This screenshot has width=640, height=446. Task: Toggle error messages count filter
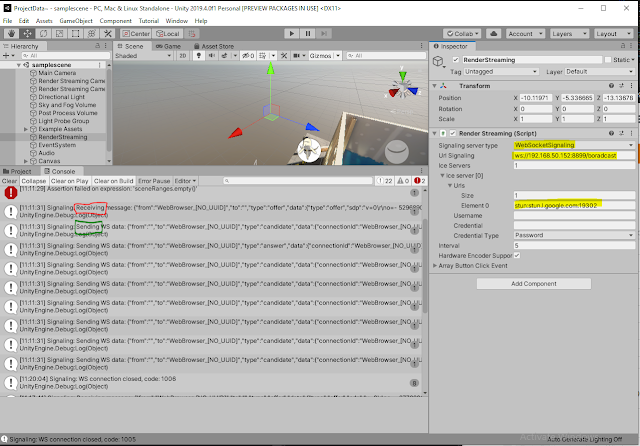pyautogui.click(x=420, y=181)
